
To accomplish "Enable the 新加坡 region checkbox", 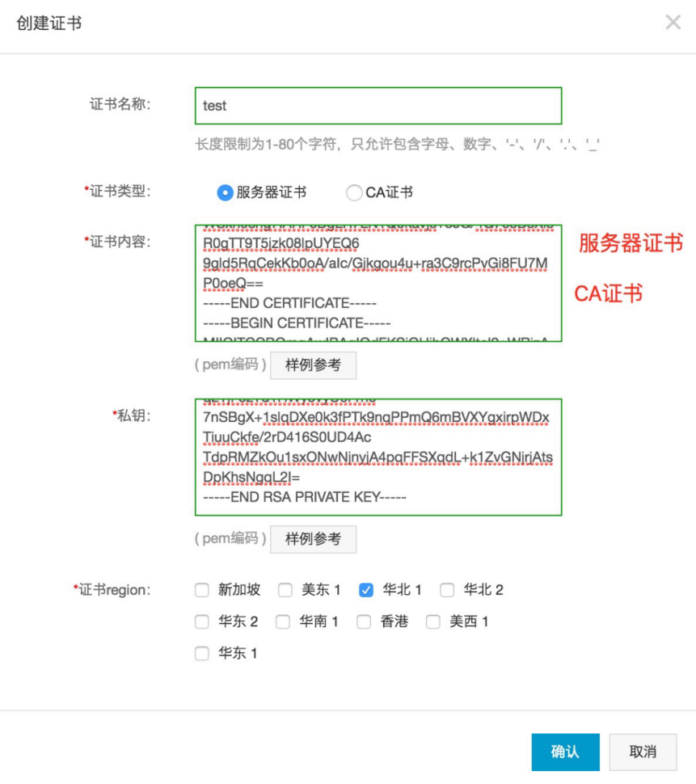I will (x=202, y=590).
